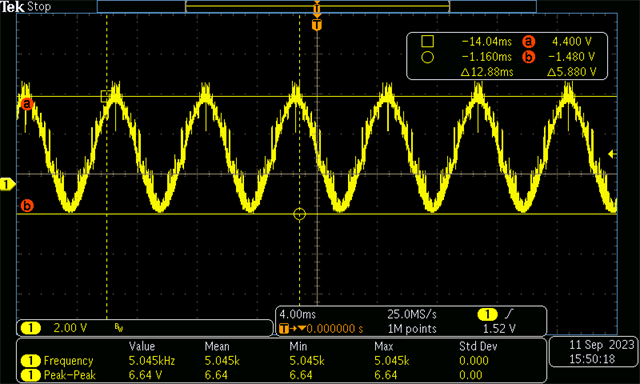The width and height of the screenshot is (640, 384).
Task: Click the orange trigger position T marker
Action: (317, 25)
